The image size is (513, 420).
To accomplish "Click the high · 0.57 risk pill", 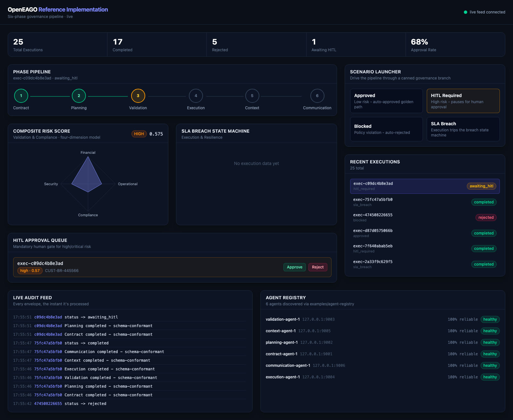I will (30, 271).
